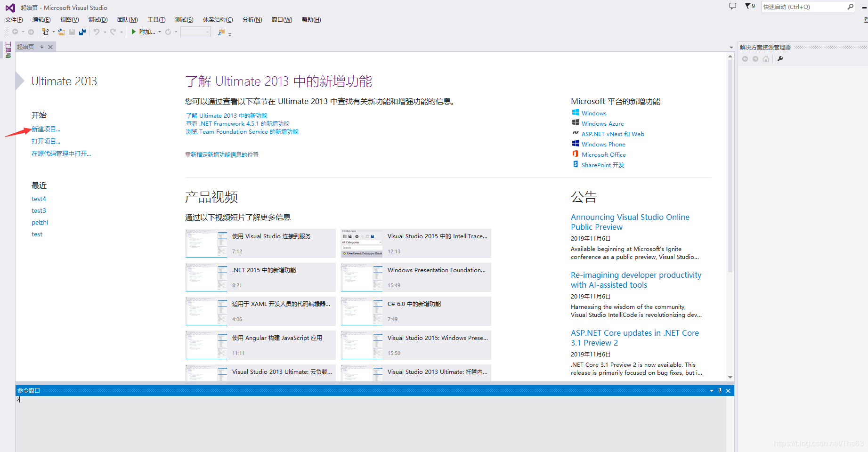Image resolution: width=868 pixels, height=452 pixels.
Task: Click the Navigate Backward toolbar icon
Action: [x=15, y=32]
